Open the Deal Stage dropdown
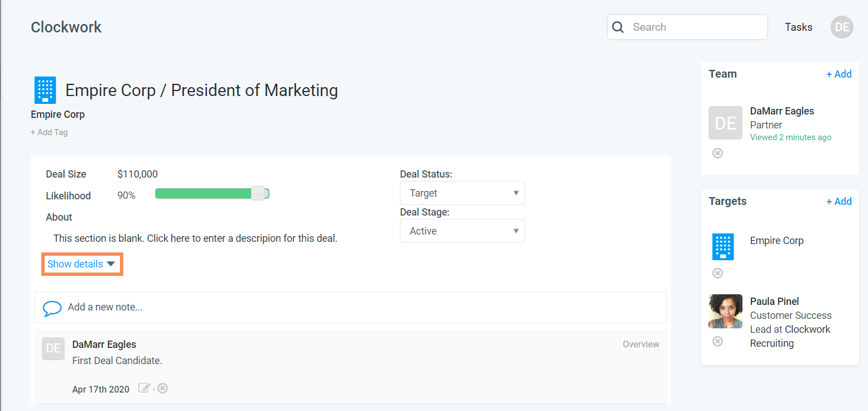This screenshot has height=411, width=868. (462, 231)
